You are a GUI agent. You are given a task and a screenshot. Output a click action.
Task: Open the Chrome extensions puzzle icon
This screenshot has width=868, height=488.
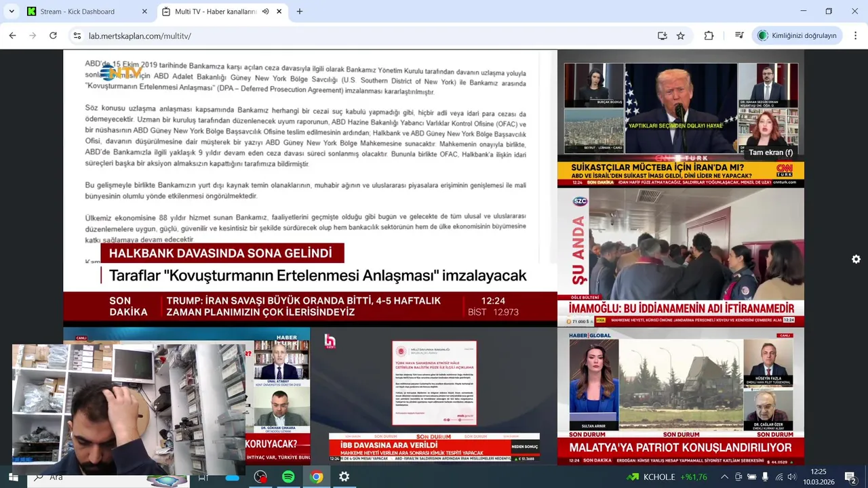pyautogui.click(x=709, y=36)
